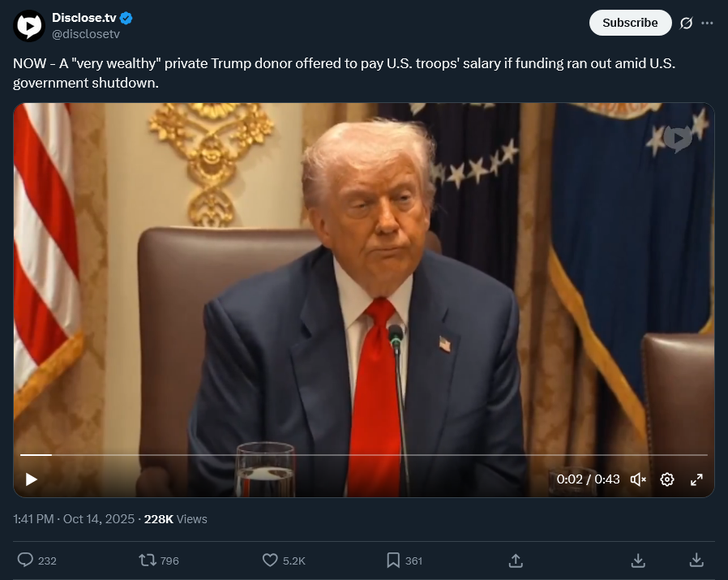Click the Subscribe button

click(x=630, y=23)
